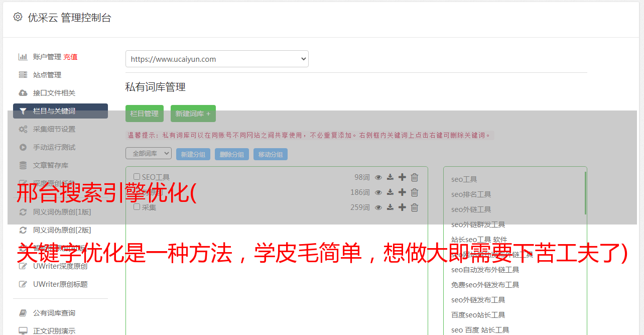Select keyword seo外链群发工具

(478, 225)
